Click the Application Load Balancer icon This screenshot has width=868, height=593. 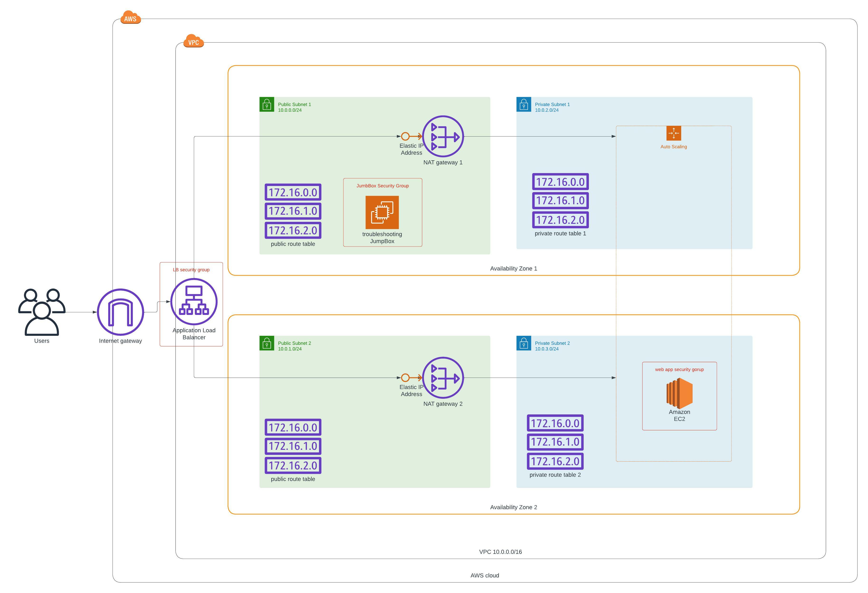click(x=193, y=302)
